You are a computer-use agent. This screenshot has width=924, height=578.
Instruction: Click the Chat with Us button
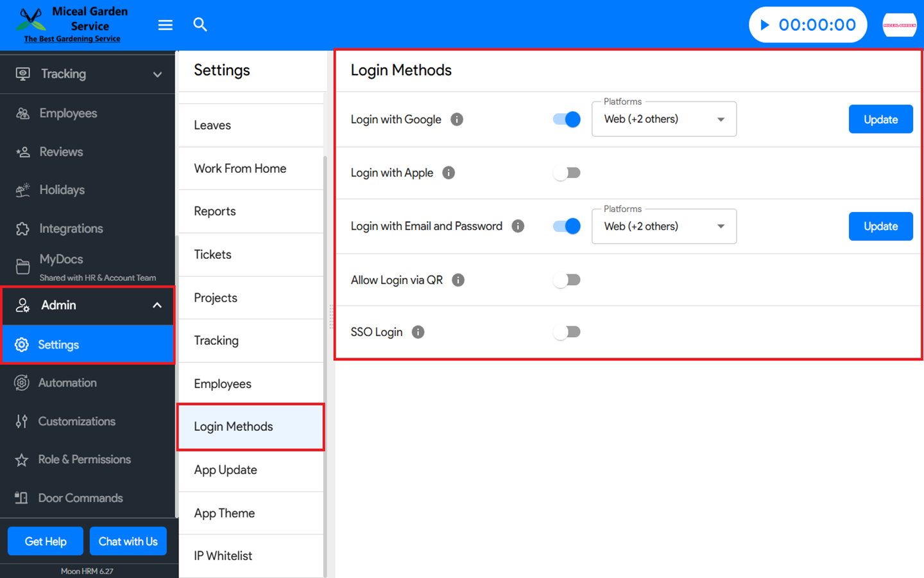(128, 541)
